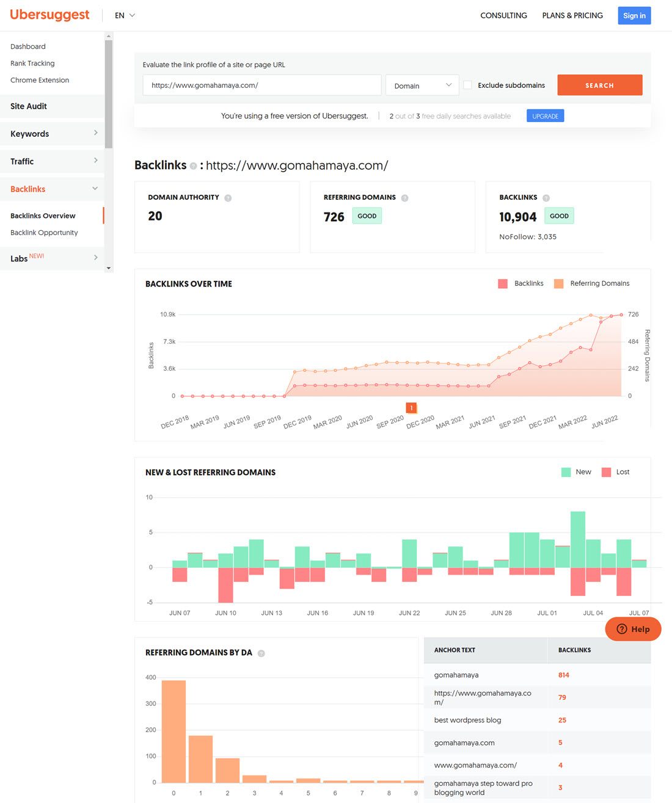Open Dashboard in the sidebar

28,46
